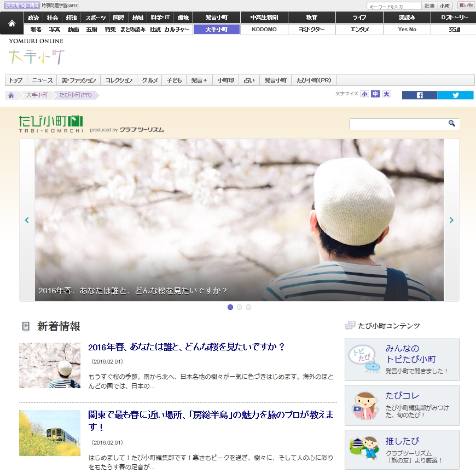This screenshot has width=476, height=473.
Task: Click the keyword search field at top
Action: point(393,6)
